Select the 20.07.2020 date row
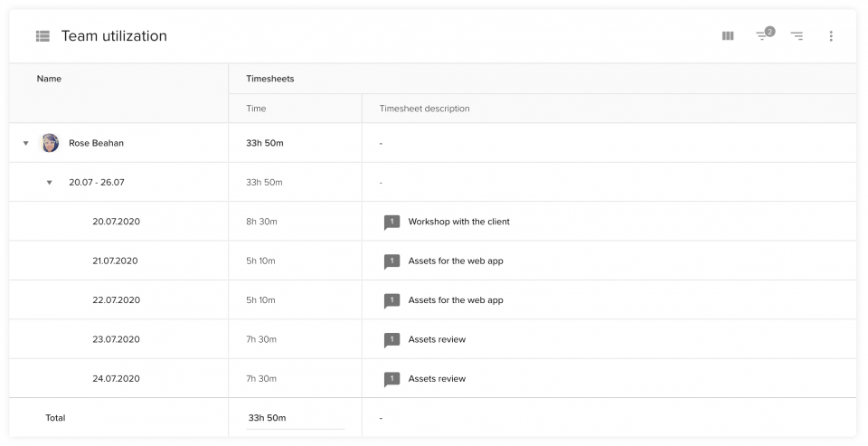 point(433,222)
